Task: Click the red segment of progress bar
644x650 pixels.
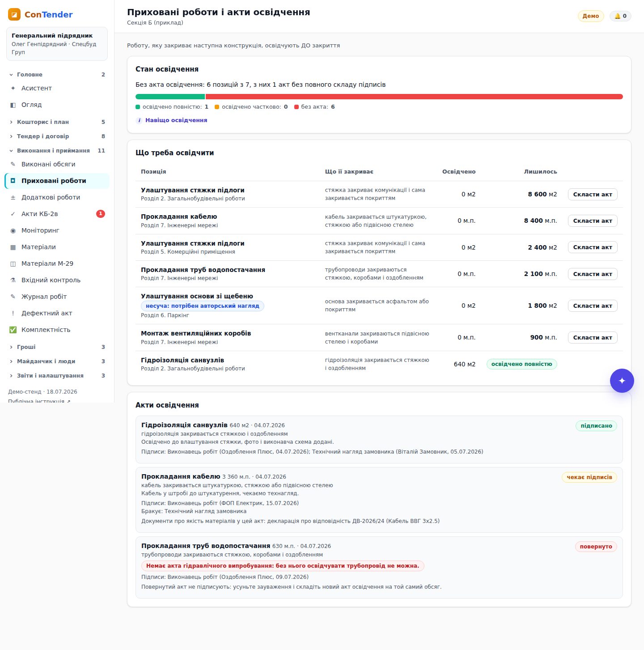Action: coord(414,97)
